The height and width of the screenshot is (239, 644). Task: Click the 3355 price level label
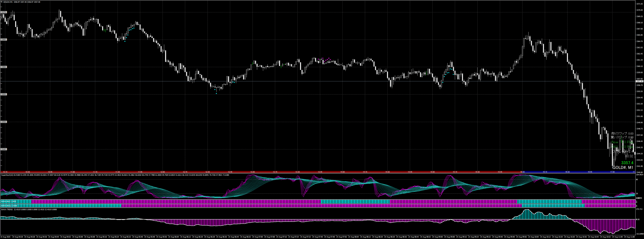coord(4,94)
